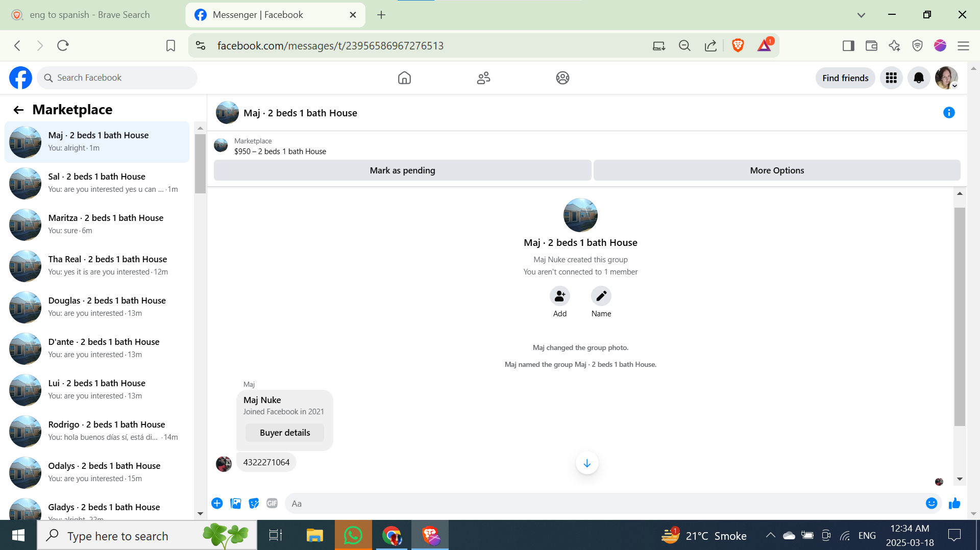Open Task View on the taskbar
Viewport: 980px width, 550px height.
pyautogui.click(x=276, y=535)
